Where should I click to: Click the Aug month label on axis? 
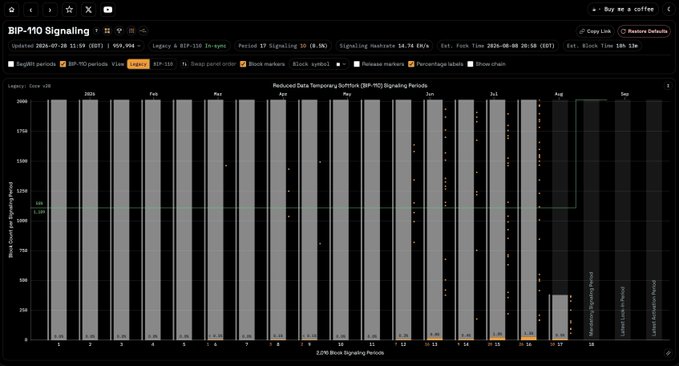coord(559,94)
